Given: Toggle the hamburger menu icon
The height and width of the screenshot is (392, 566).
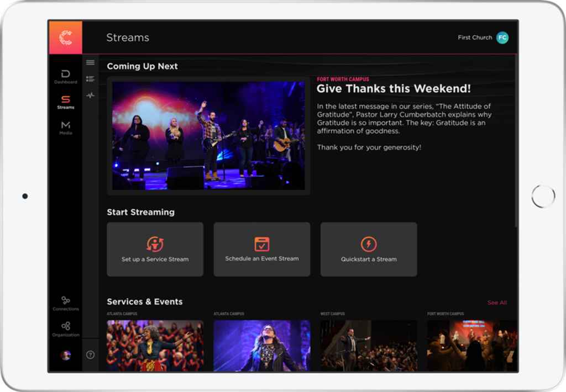Looking at the screenshot, I should [90, 62].
